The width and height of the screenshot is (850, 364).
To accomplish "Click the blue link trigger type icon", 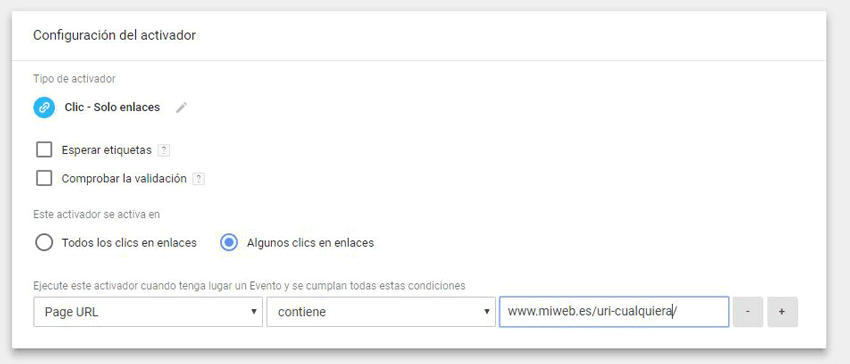I will coord(44,107).
